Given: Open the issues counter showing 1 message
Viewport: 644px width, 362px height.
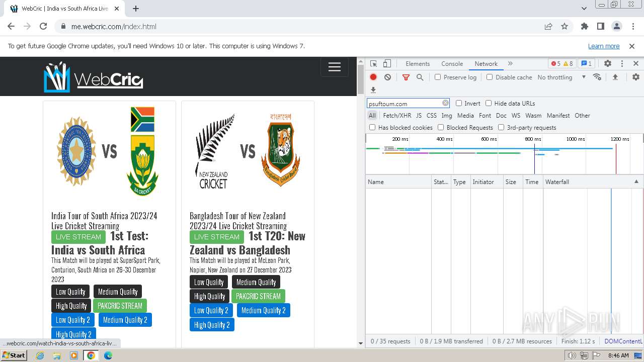Looking at the screenshot, I should pyautogui.click(x=586, y=64).
